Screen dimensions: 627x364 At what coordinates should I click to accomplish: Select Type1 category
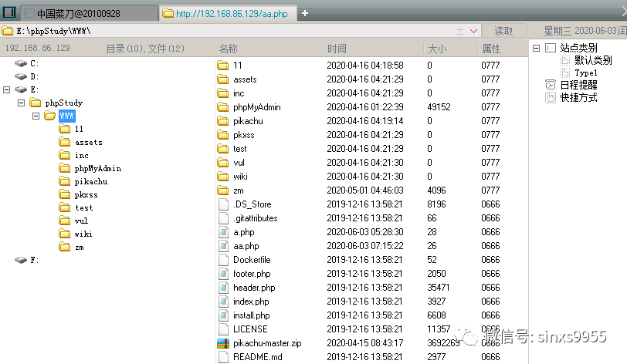tap(586, 72)
